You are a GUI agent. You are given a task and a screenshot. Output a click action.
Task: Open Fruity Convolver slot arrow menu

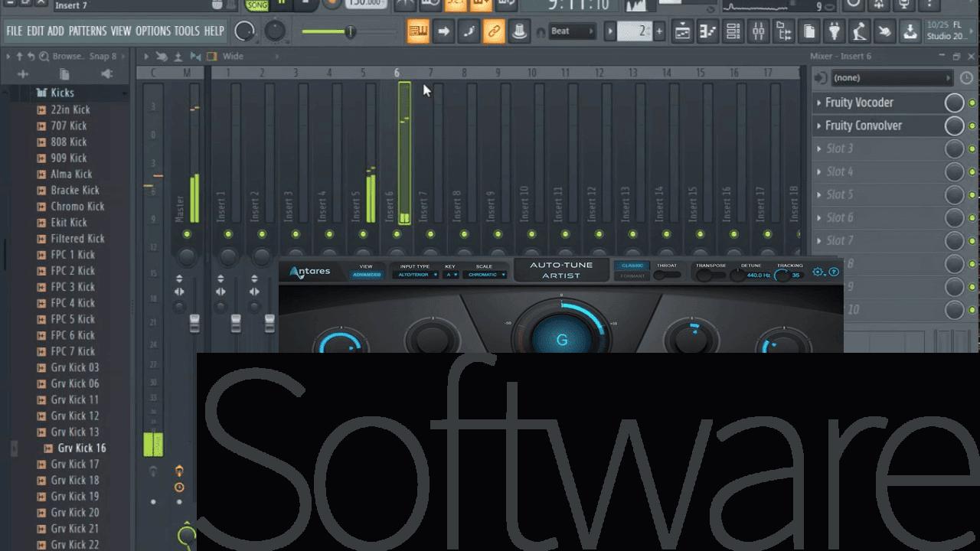pos(818,126)
